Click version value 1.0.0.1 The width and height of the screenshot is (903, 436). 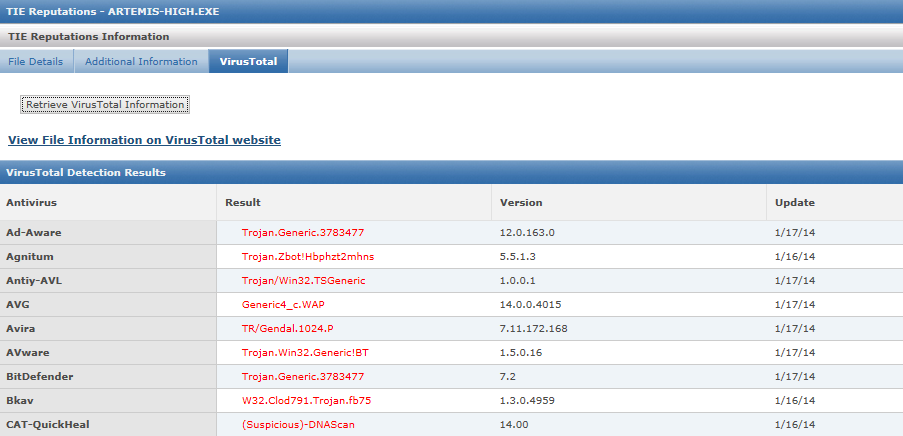pyautogui.click(x=518, y=280)
